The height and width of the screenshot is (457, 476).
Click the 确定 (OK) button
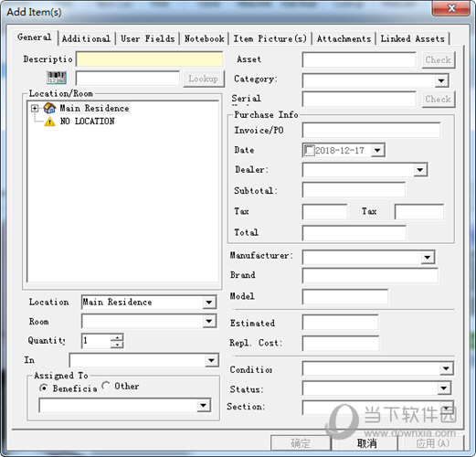click(301, 443)
